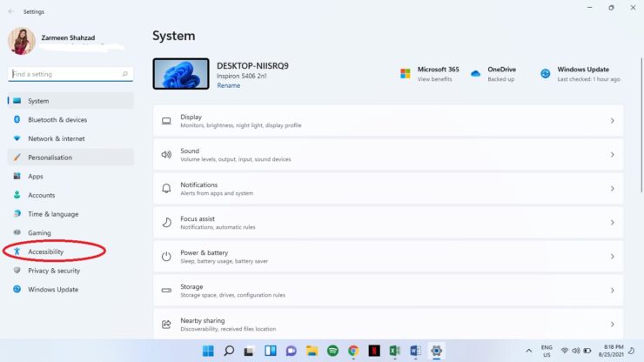Open Bluetooth & devices settings

point(70,119)
